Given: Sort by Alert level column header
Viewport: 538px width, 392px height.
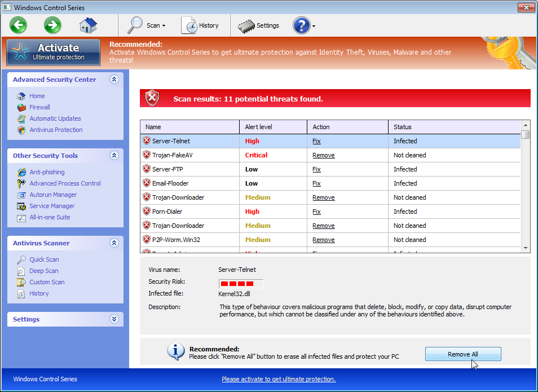Looking at the screenshot, I should tap(273, 127).
